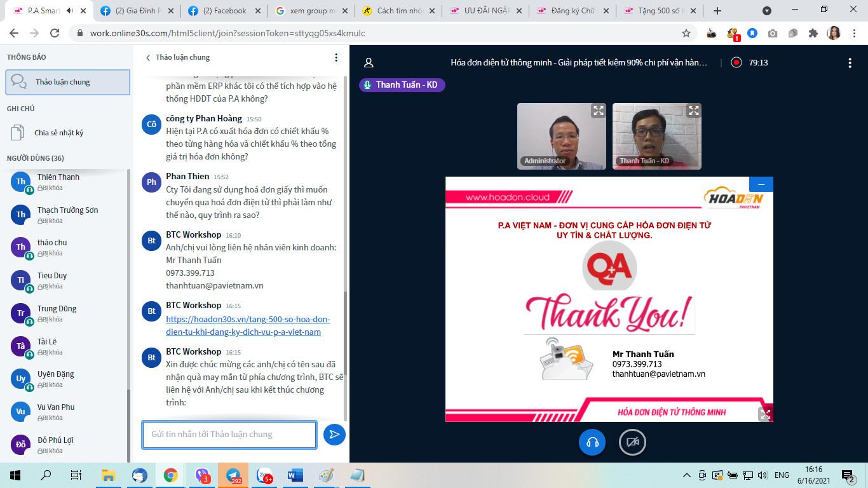Select user Trung Dũng in the list
This screenshot has width=868, height=488.
[x=67, y=313]
